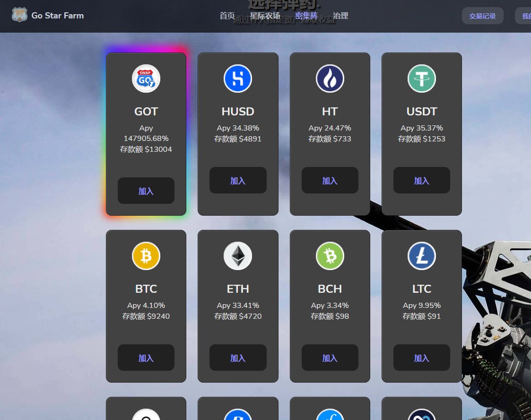The image size is (531, 420).
Task: Click the GOT token name
Action: (146, 112)
